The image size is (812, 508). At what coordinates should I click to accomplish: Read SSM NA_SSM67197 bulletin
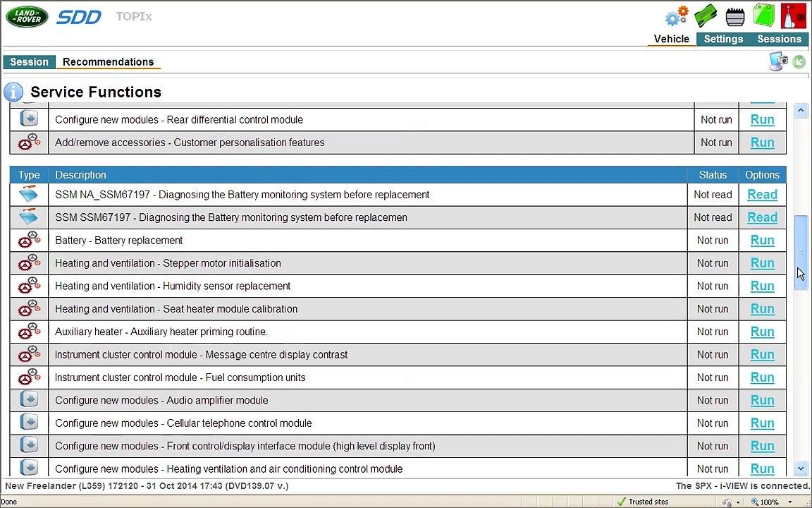(x=762, y=195)
